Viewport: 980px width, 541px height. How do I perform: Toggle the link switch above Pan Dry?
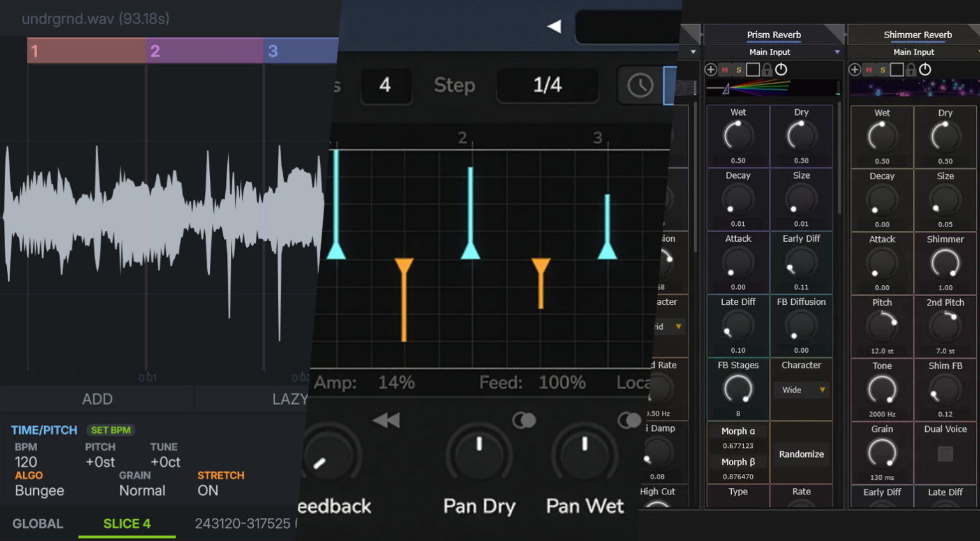click(524, 420)
